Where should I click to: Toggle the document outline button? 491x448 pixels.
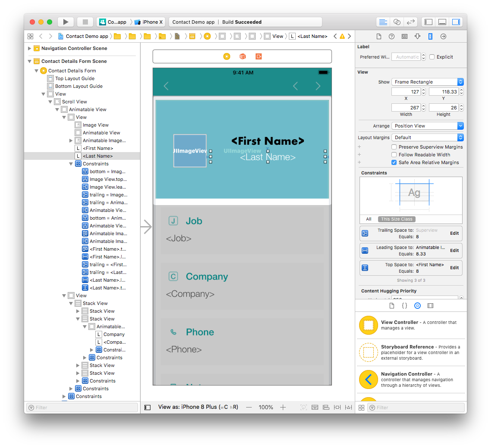click(x=147, y=408)
